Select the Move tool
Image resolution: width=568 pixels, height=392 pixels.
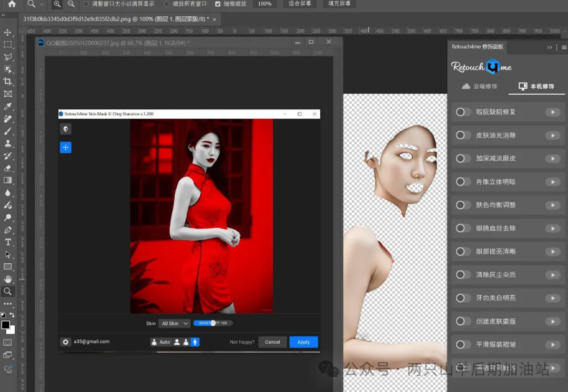tap(8, 33)
